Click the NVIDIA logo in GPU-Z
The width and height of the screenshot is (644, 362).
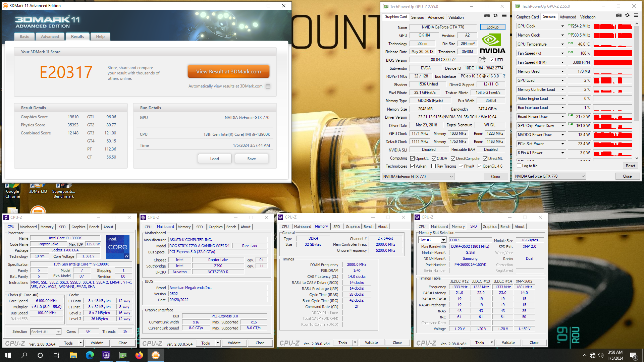tap(492, 44)
